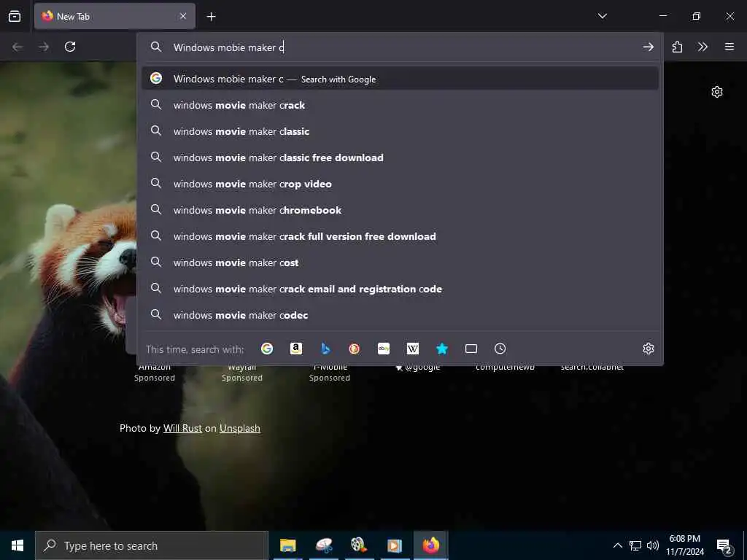Screen dimensions: 747x560
Task: Search this time with DuckDuckGo icon
Action: (354, 349)
